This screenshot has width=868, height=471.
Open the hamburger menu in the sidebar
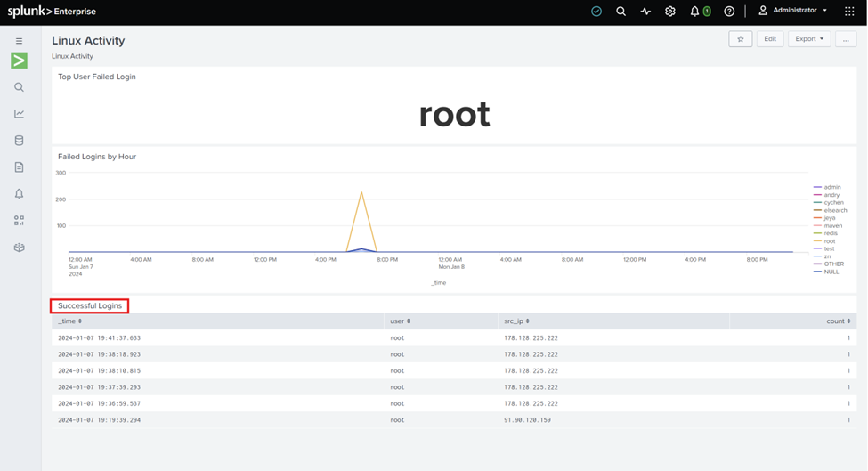click(19, 41)
